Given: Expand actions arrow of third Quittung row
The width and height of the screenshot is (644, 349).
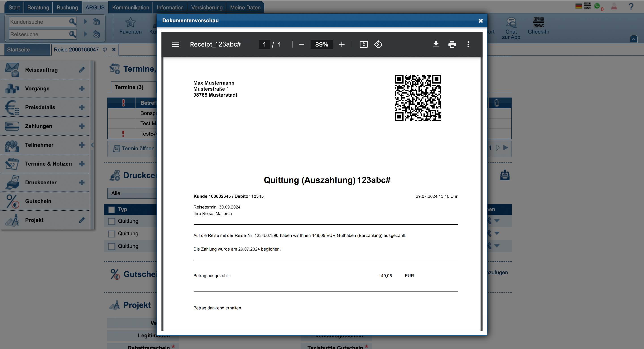Looking at the screenshot, I should coord(497,246).
